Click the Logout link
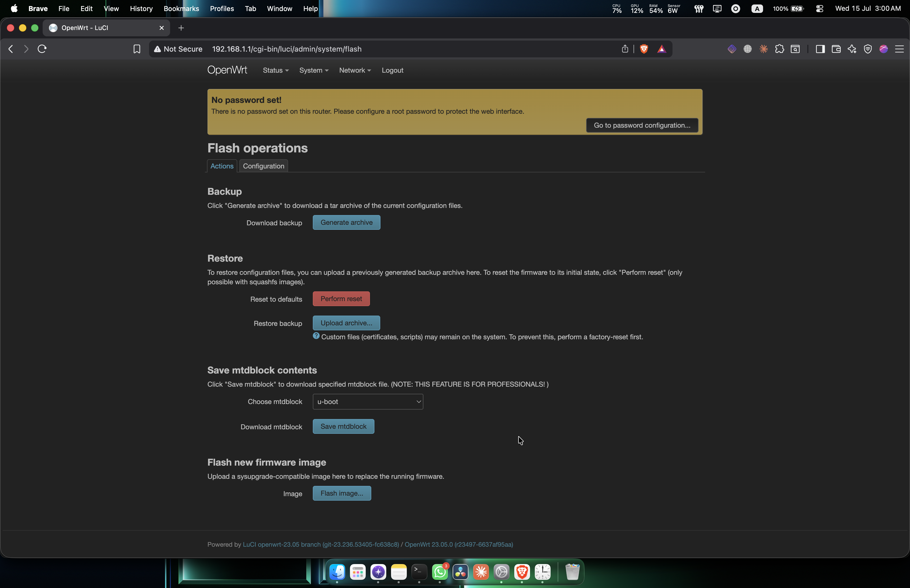The height and width of the screenshot is (588, 910). click(x=393, y=70)
